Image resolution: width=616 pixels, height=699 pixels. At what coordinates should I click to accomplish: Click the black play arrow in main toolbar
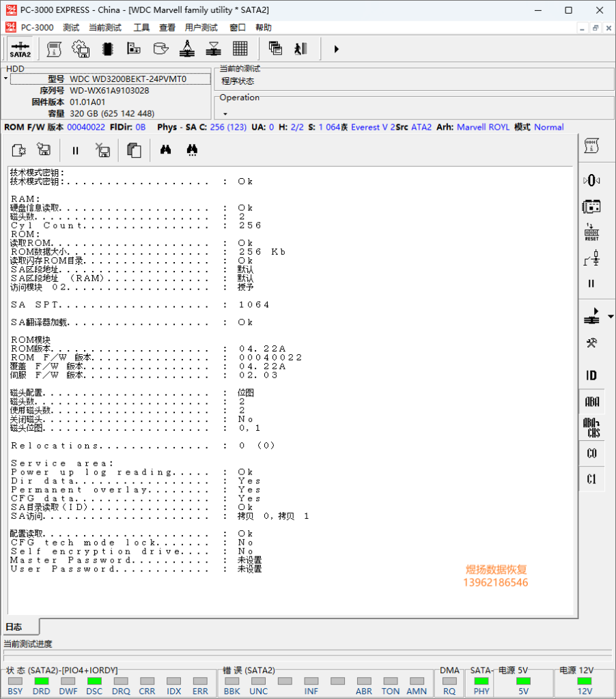336,49
